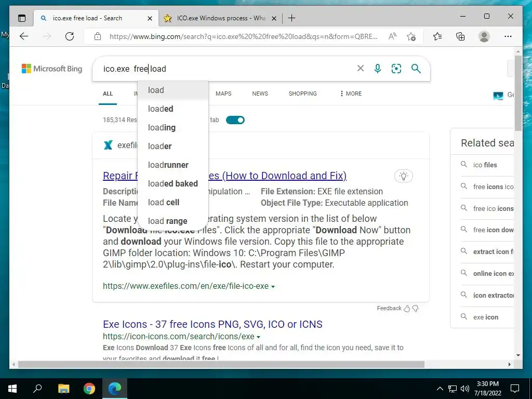Open the Favorites list icon
This screenshot has height=399, width=532.
437,36
